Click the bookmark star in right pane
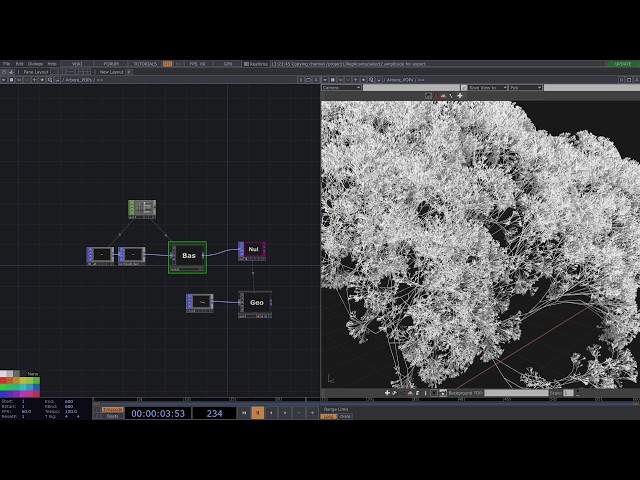This screenshot has height=480, width=640. (x=363, y=80)
